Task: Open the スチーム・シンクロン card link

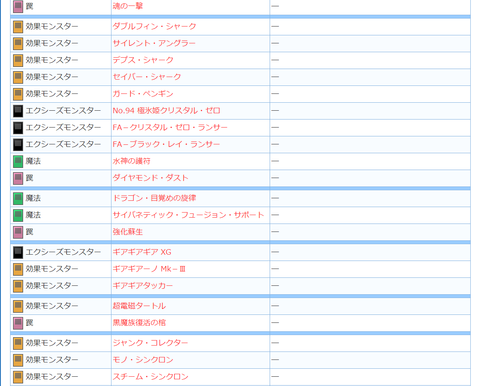Action: pyautogui.click(x=150, y=376)
